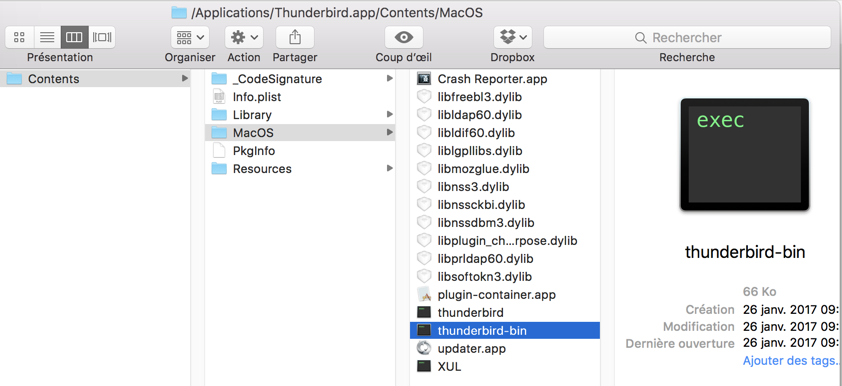This screenshot has width=842, height=386.
Task: Open the Action gear menu
Action: click(244, 37)
